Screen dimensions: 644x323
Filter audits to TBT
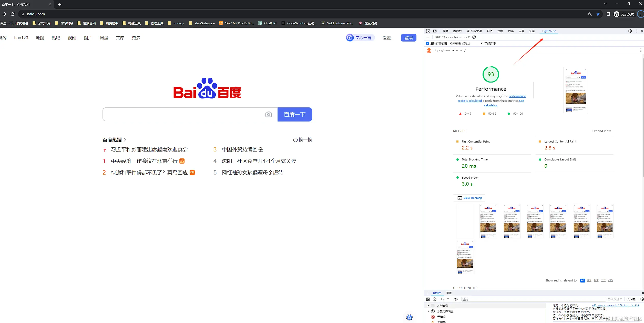coord(604,280)
